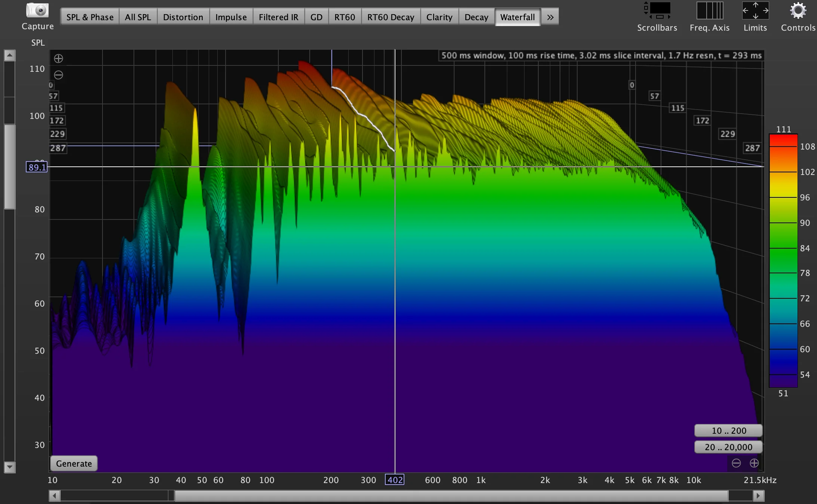Viewport: 817px width, 504px height.
Task: Select the GD tab
Action: click(x=316, y=17)
